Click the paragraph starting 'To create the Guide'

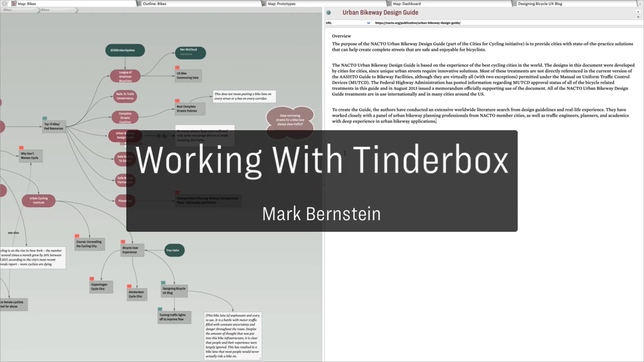tap(480, 116)
